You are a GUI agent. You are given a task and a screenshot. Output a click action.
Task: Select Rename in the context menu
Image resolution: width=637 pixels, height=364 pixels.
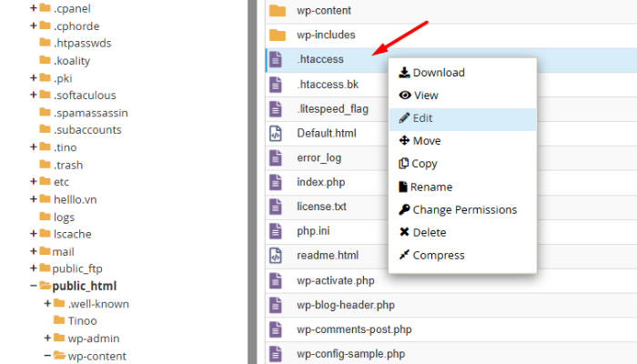[x=430, y=187]
